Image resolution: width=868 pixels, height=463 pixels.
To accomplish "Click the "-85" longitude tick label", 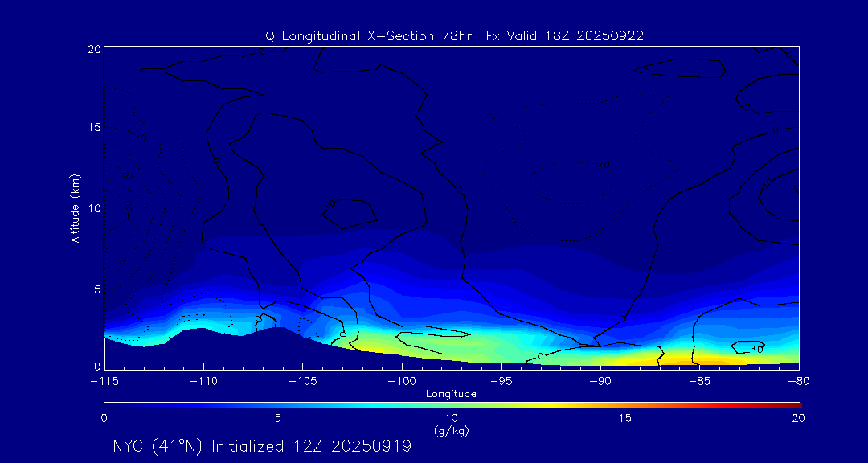I will click(x=700, y=382).
